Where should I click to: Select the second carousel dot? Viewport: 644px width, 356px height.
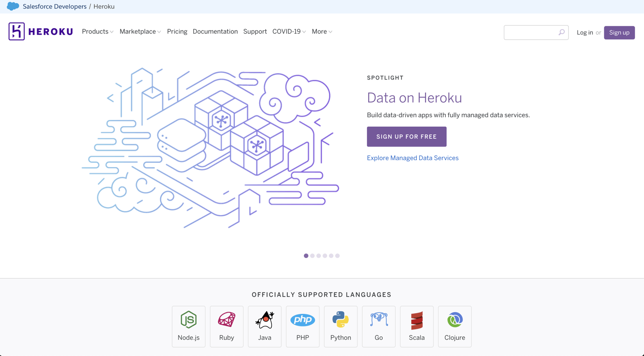tap(312, 255)
